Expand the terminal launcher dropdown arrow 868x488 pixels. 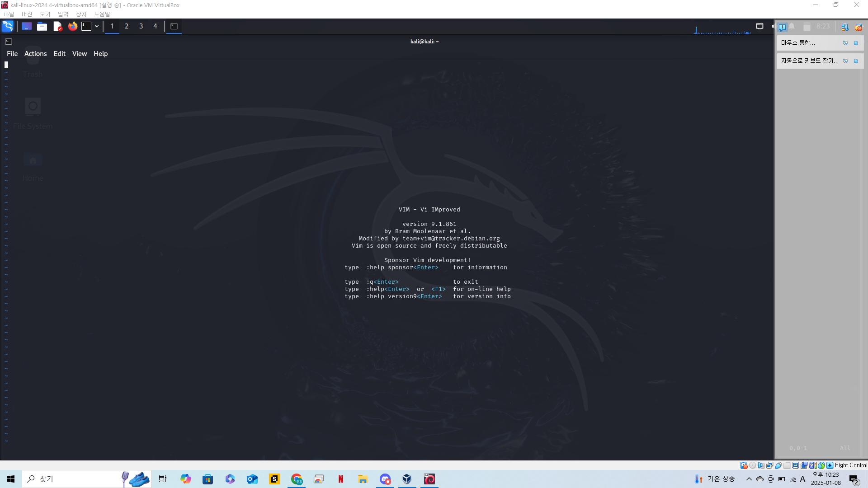(97, 26)
